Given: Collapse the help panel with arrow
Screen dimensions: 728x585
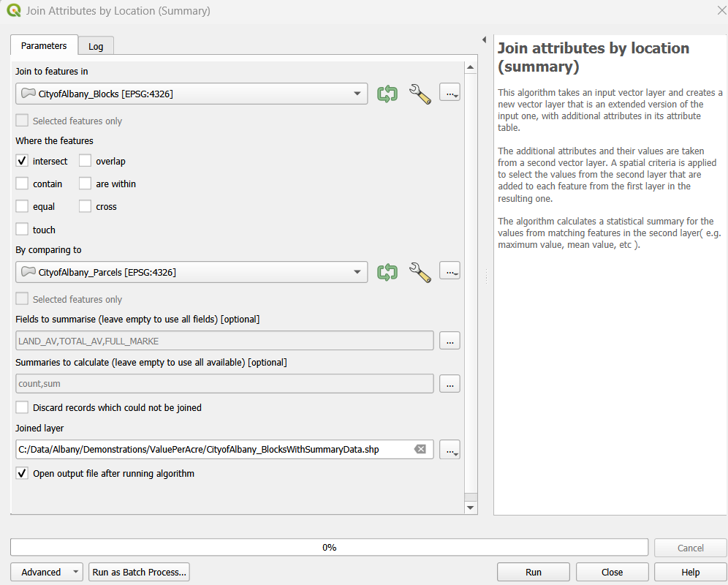Looking at the screenshot, I should pos(484,39).
